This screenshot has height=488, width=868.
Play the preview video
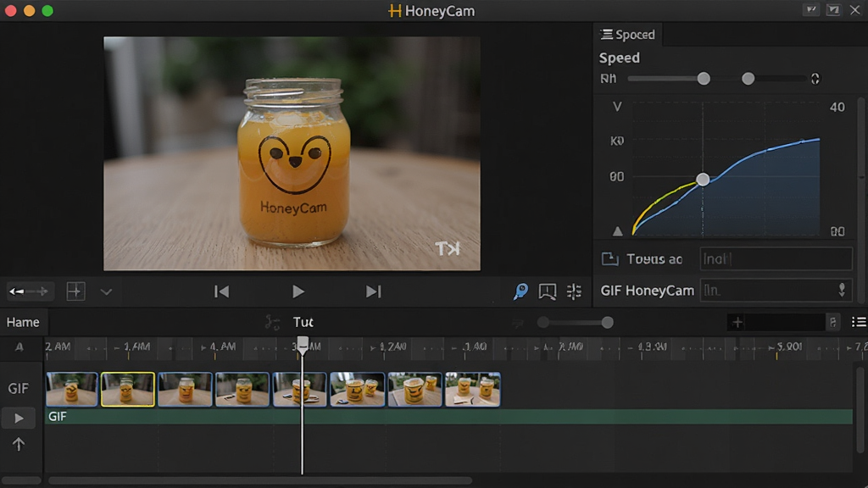point(298,291)
